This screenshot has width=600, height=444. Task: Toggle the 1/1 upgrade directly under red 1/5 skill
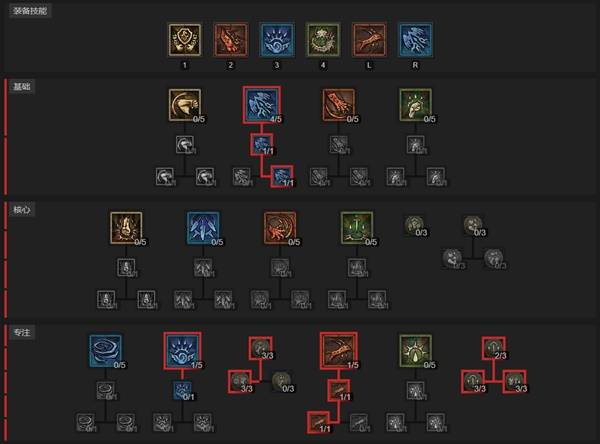click(339, 390)
